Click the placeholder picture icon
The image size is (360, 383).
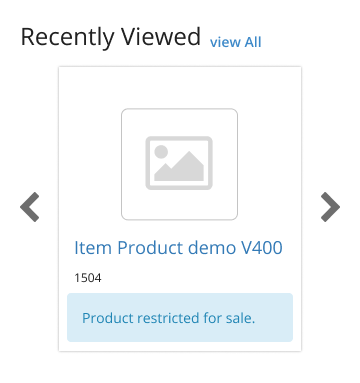(x=179, y=163)
